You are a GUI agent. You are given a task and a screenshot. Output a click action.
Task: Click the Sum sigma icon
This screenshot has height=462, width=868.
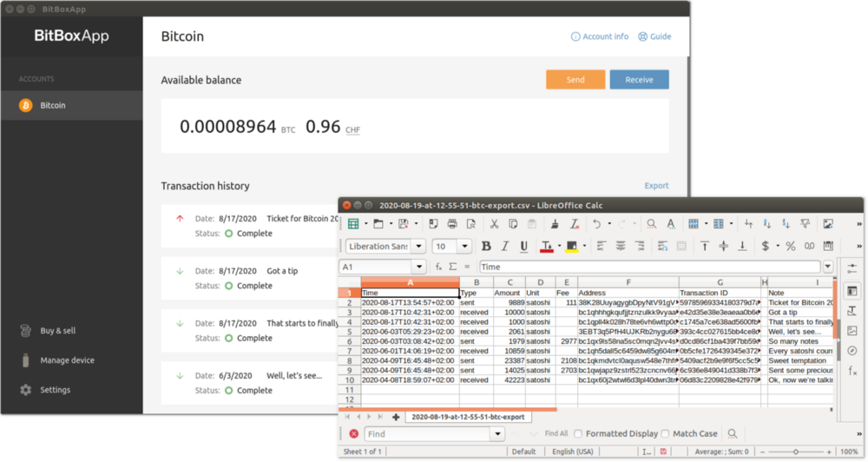pyautogui.click(x=453, y=267)
